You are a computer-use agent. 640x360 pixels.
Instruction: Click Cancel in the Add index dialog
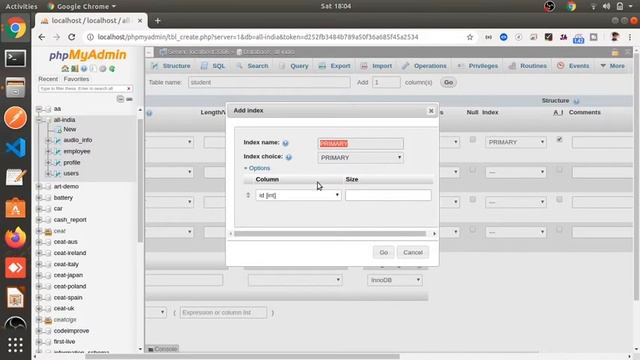pyautogui.click(x=413, y=252)
